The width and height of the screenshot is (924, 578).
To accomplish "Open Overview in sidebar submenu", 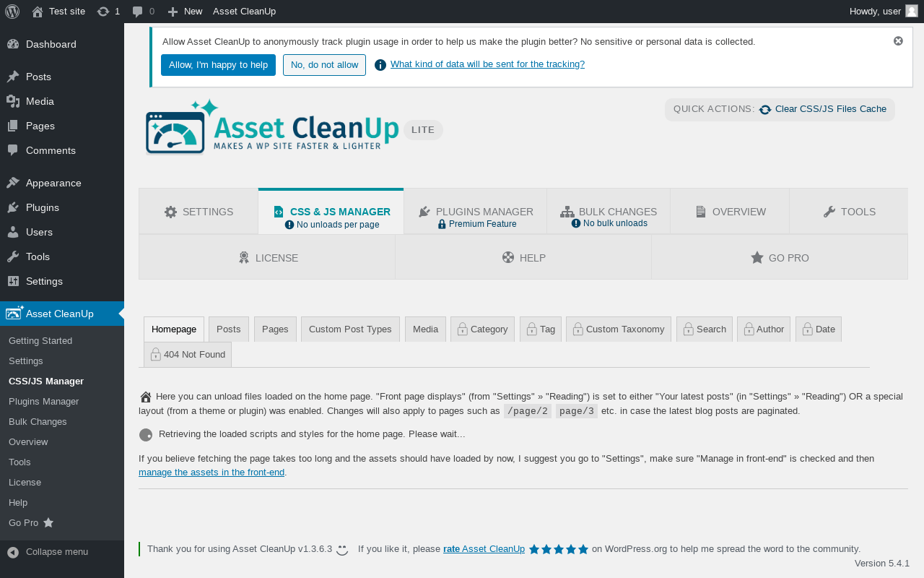I will coord(28,441).
